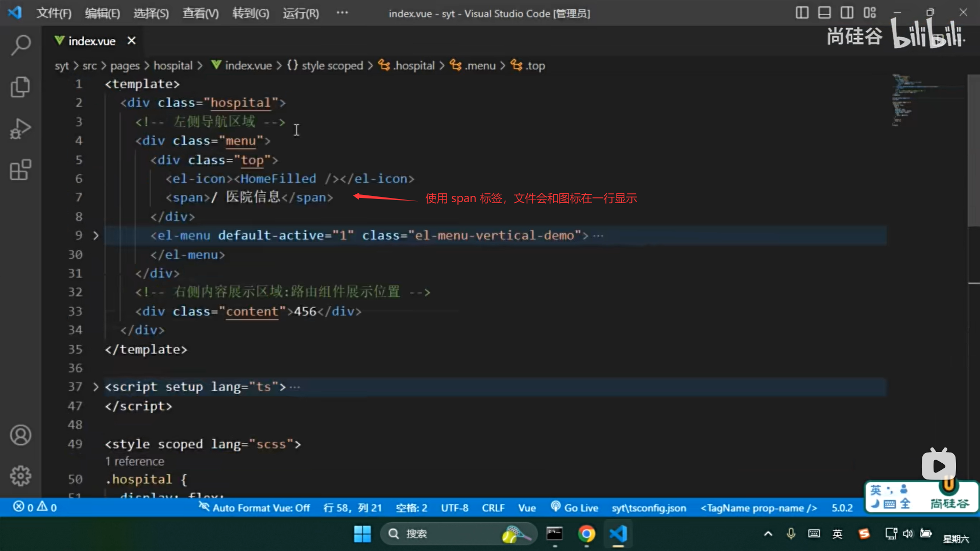This screenshot has height=551, width=980.
Task: Toggle Auto Format Vue: Off status
Action: 254,508
